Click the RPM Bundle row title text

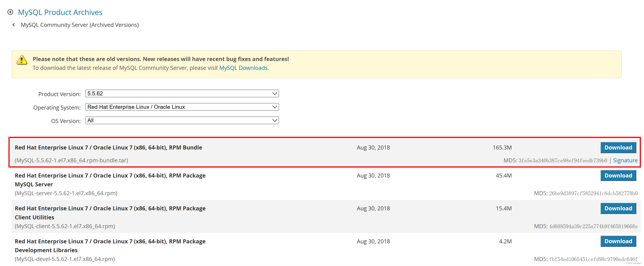(108, 148)
